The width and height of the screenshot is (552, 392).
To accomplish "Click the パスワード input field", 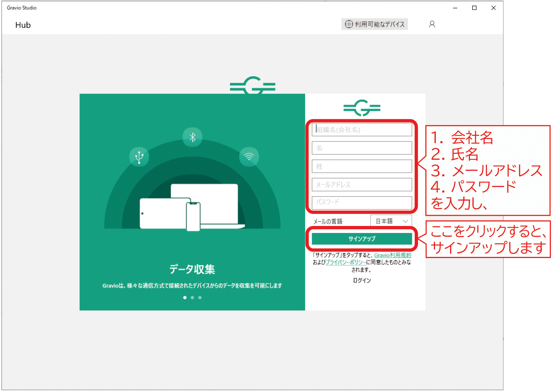I will click(x=362, y=202).
